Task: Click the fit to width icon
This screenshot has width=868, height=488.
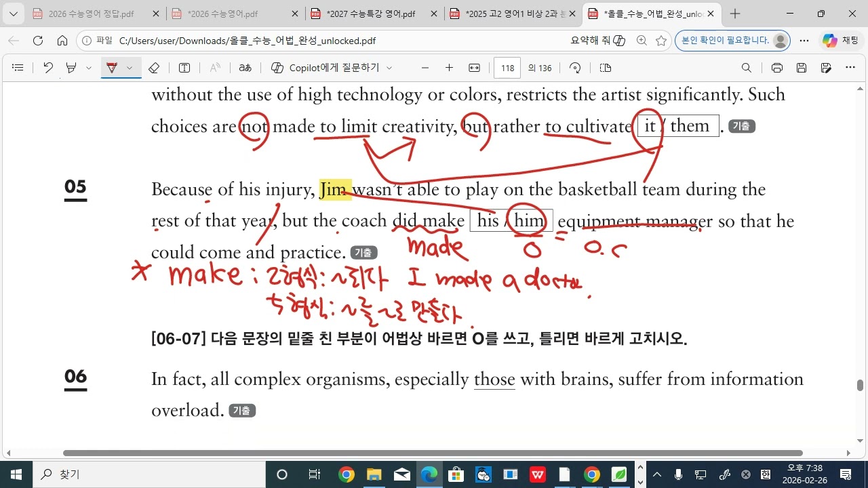Action: [475, 68]
